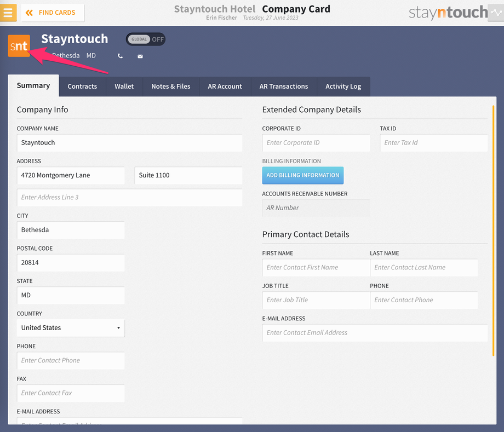Click the State field showing MD
Screen dimensions: 504x432
click(x=71, y=295)
